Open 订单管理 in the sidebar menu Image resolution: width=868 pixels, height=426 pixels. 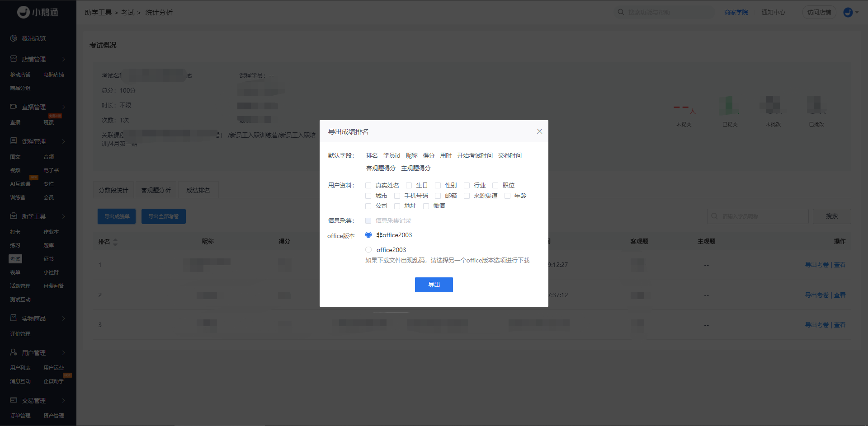click(20, 416)
